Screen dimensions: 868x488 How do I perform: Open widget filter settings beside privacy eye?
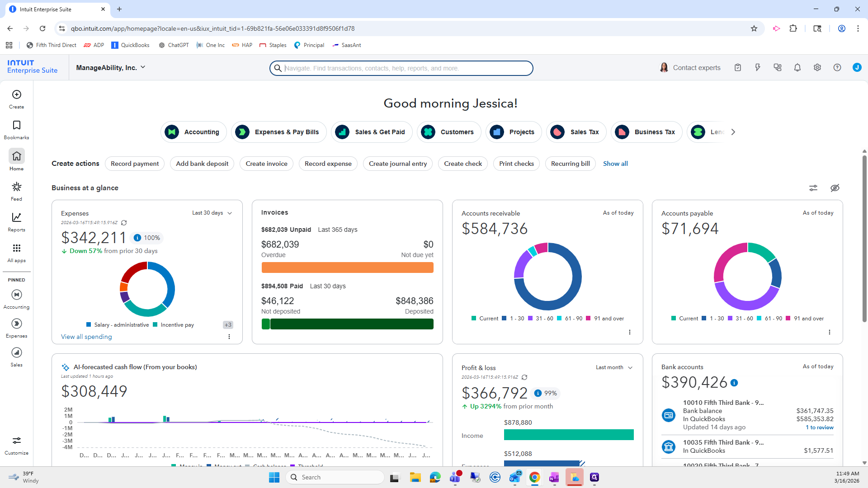[813, 188]
